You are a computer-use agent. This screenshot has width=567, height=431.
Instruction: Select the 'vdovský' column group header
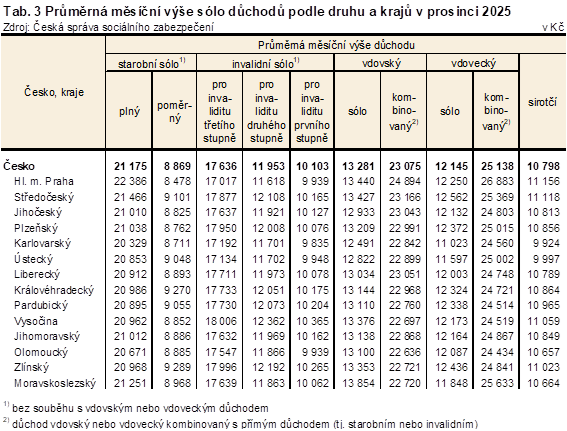pyautogui.click(x=381, y=63)
